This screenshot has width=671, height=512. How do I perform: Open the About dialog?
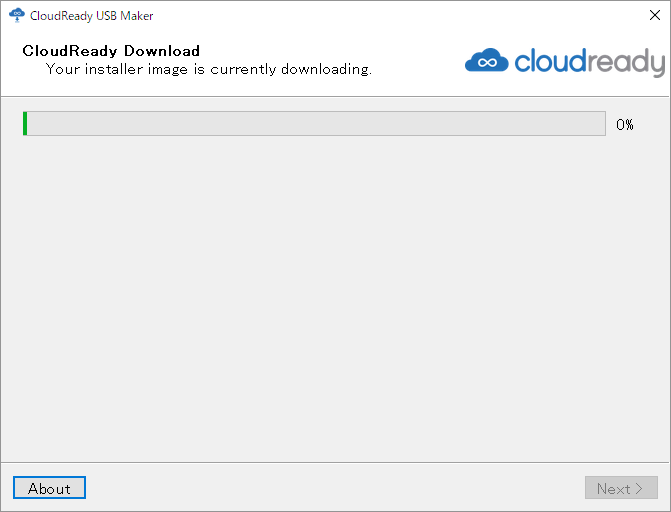click(x=49, y=488)
